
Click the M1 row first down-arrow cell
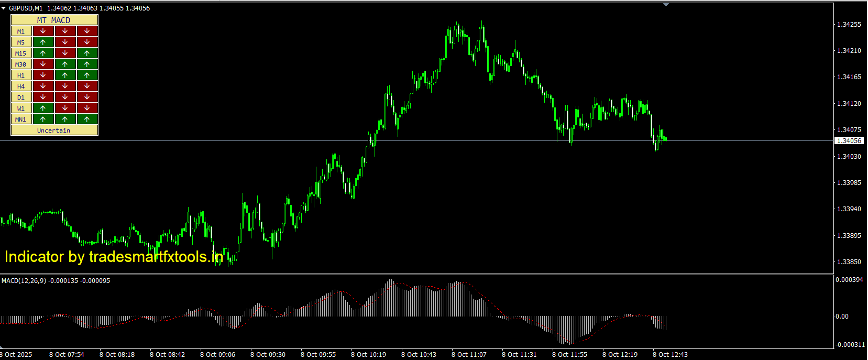click(x=43, y=31)
